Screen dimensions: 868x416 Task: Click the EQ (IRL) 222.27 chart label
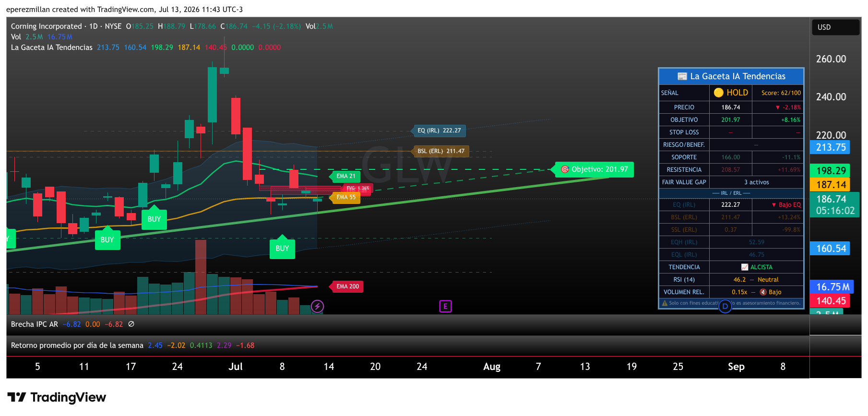coord(439,131)
